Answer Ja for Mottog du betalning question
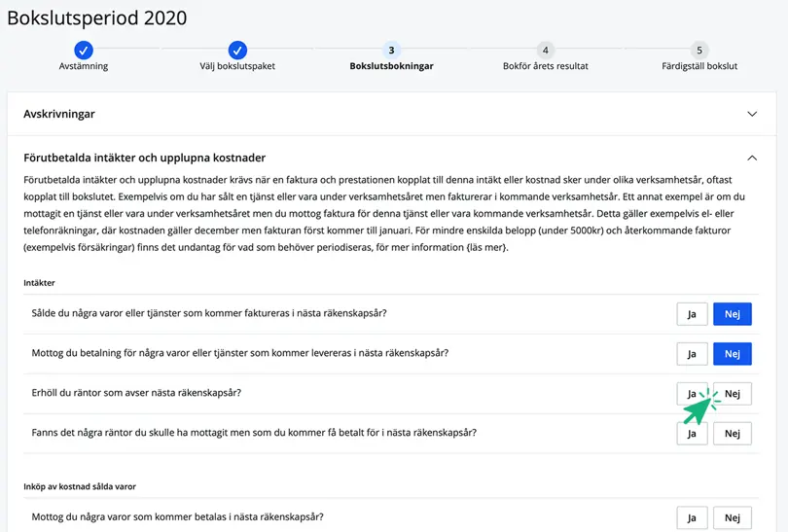The height and width of the screenshot is (532, 788). click(692, 354)
